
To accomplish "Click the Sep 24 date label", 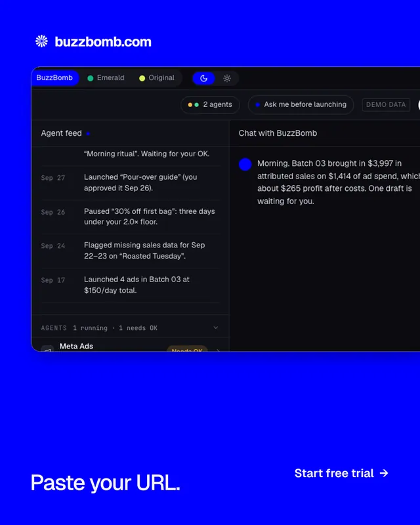I will pos(53,245).
